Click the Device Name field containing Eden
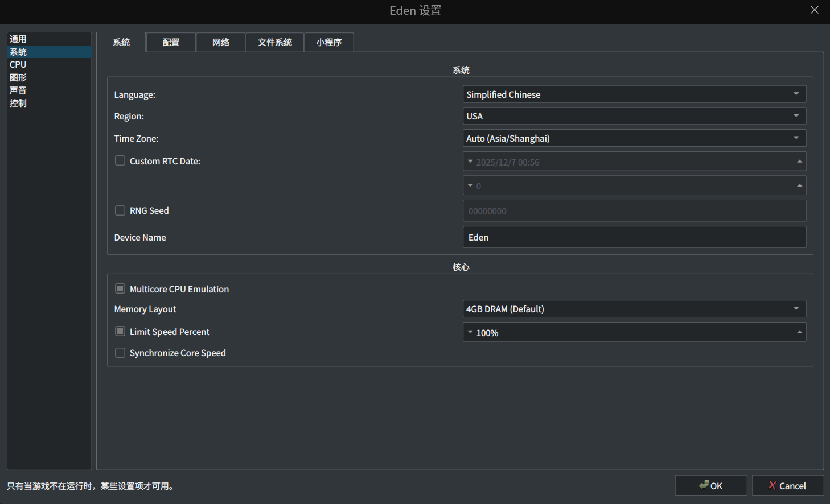 click(x=634, y=237)
